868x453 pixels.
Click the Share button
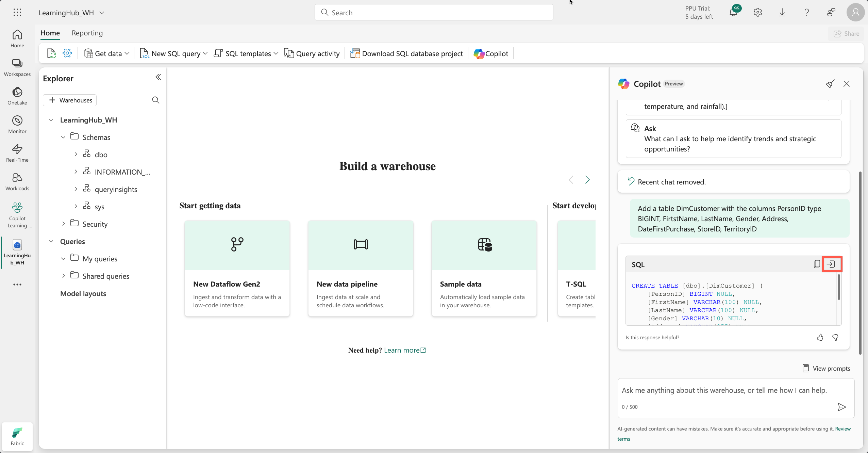[x=847, y=34]
